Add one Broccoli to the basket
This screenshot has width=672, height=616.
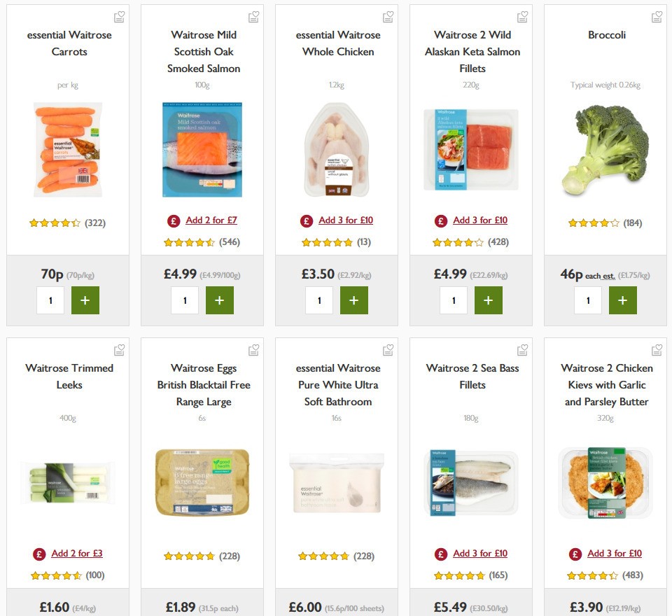pos(622,300)
